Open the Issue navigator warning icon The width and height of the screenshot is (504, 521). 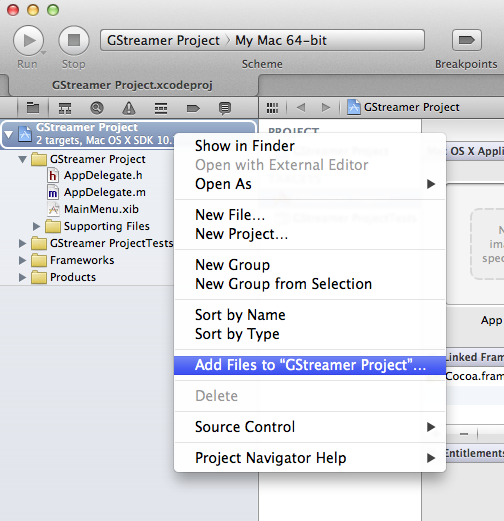coord(129,108)
